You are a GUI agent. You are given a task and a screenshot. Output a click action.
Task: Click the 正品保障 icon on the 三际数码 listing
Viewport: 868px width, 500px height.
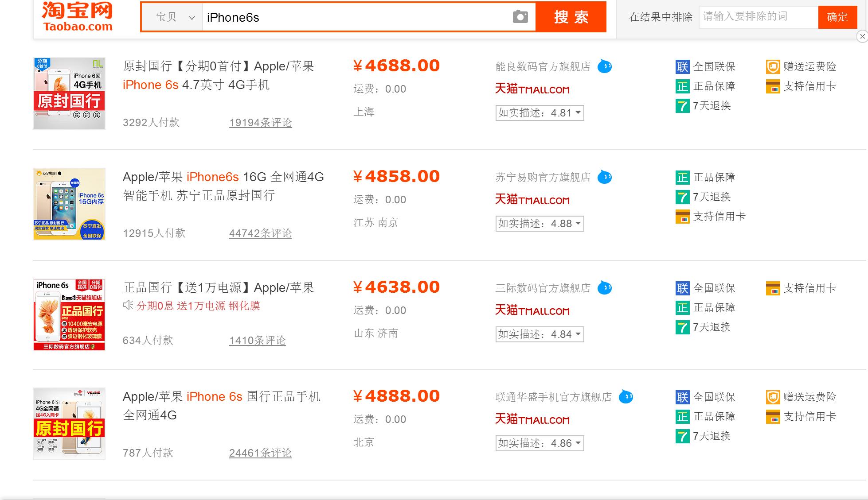click(681, 307)
